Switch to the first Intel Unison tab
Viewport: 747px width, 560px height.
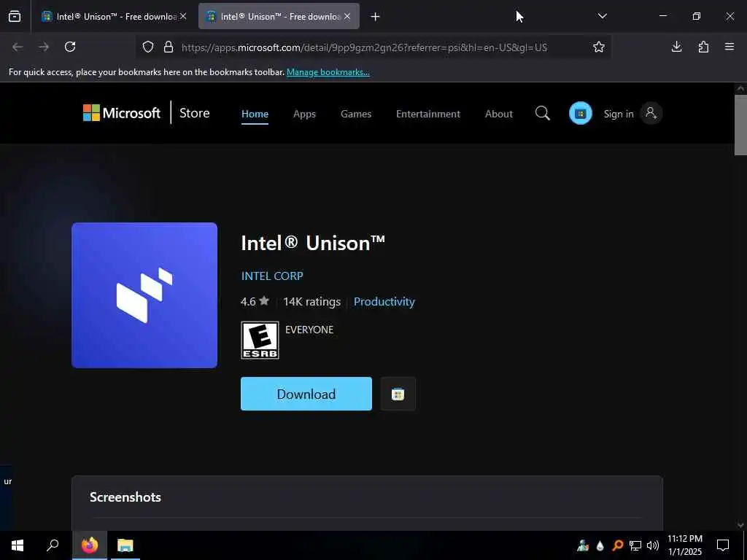point(113,16)
